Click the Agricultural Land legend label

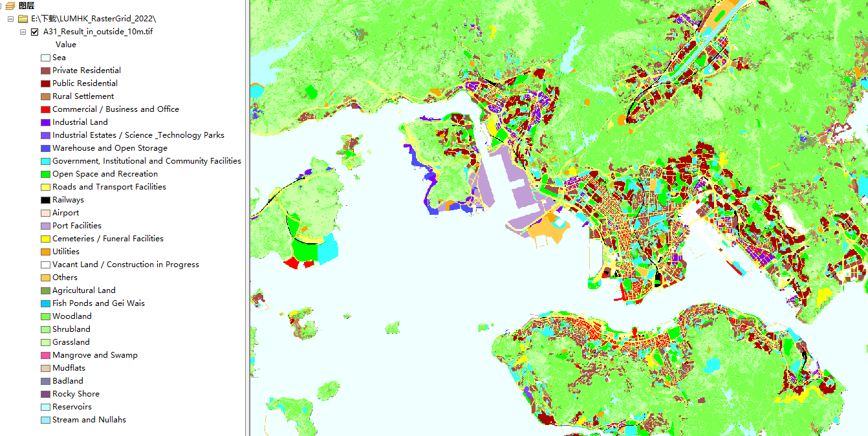point(84,290)
